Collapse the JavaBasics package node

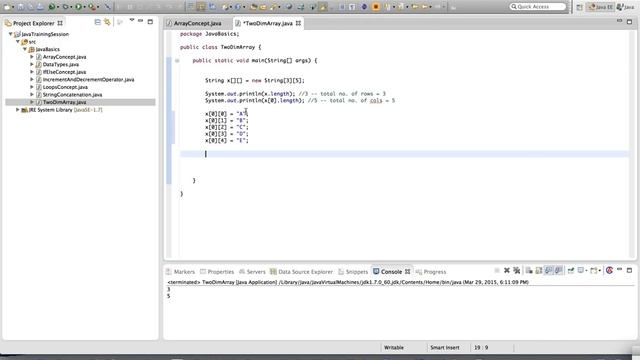click(25, 49)
